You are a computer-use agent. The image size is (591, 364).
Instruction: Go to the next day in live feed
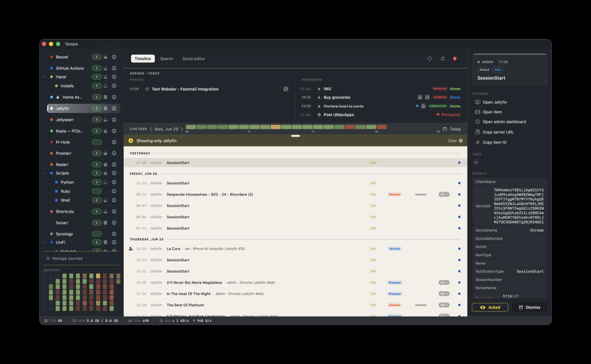point(182,129)
